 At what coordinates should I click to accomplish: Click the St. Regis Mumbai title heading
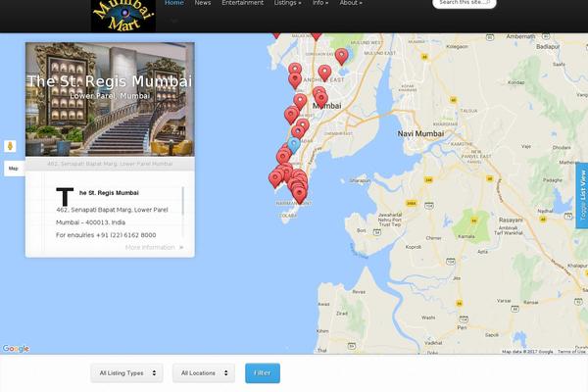(110, 81)
